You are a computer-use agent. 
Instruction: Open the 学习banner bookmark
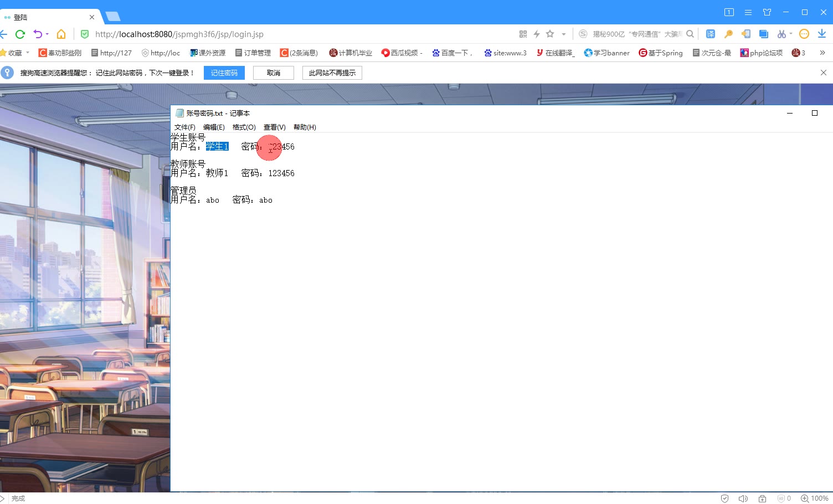coord(607,53)
